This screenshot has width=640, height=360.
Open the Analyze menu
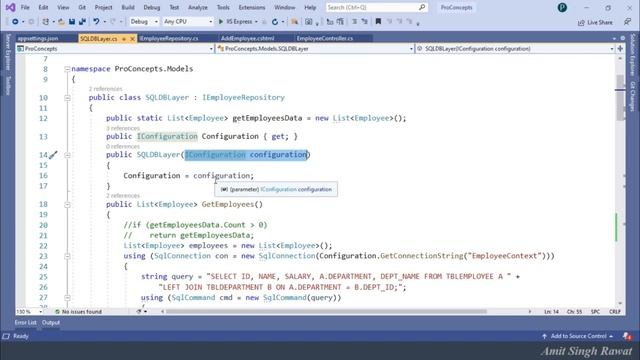point(198,7)
